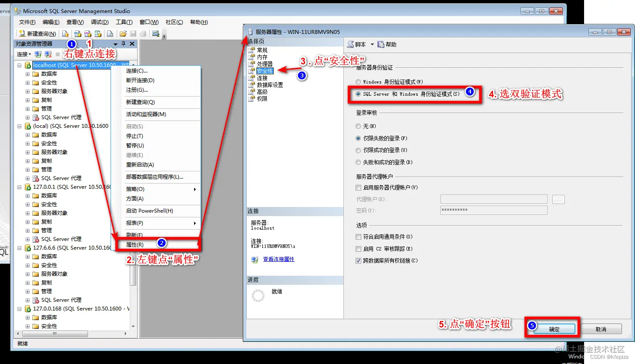Click the Open File toolbar icon

[x=123, y=33]
